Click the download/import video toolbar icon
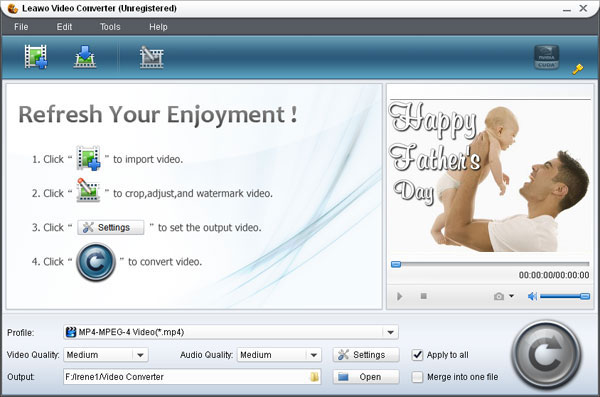This screenshot has width=600, height=397. coord(85,57)
